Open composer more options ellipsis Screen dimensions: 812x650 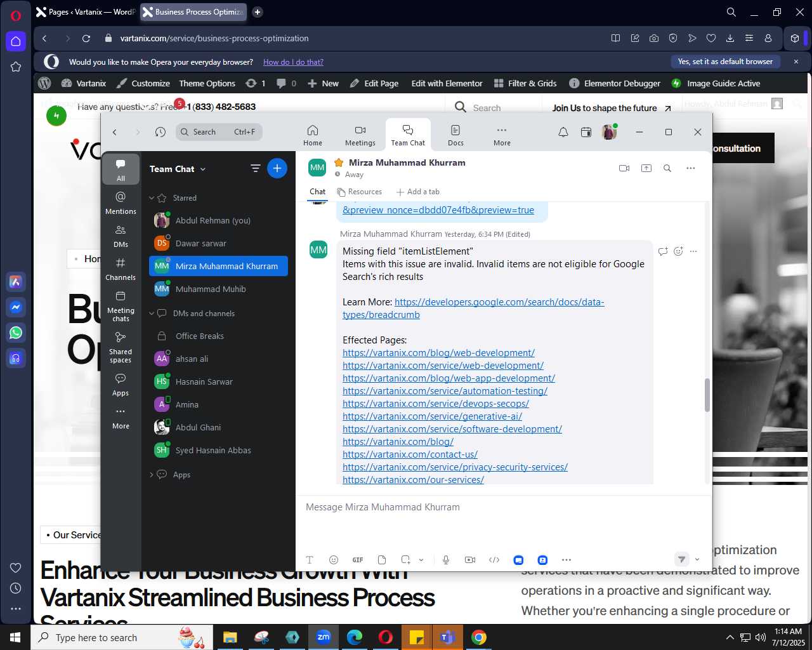click(566, 560)
